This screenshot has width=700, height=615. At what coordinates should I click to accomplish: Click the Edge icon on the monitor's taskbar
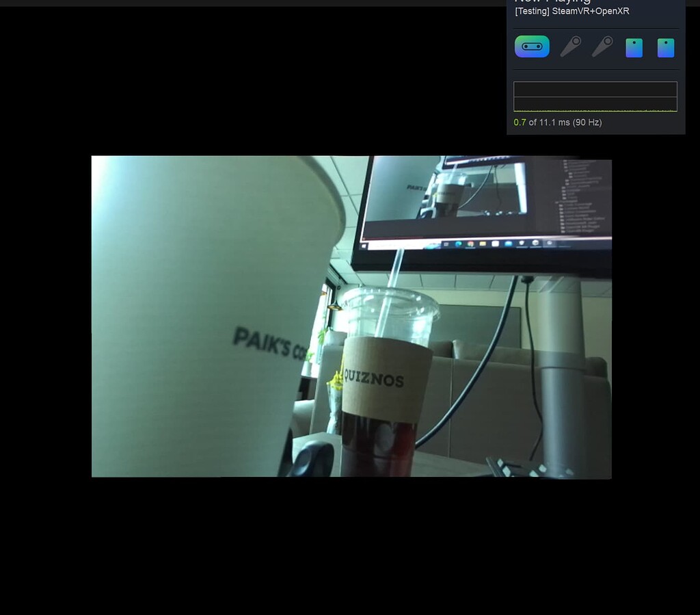click(x=457, y=244)
